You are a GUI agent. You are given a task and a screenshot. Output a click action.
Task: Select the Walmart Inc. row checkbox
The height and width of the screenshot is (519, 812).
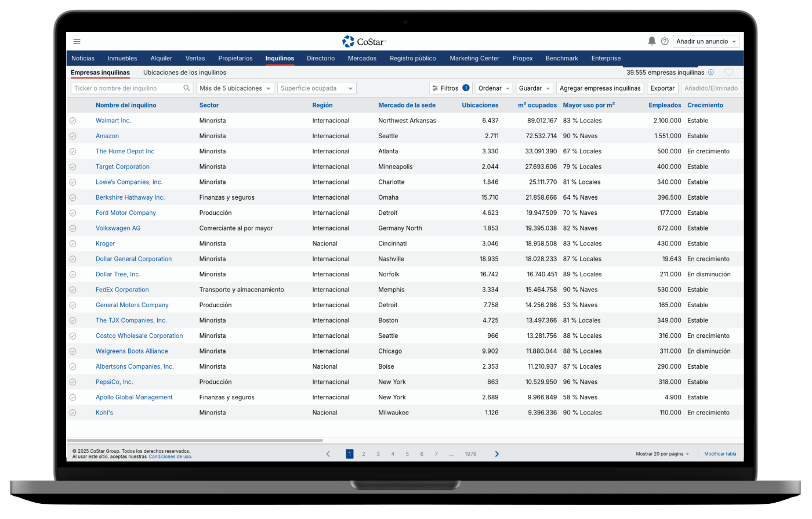(x=73, y=121)
